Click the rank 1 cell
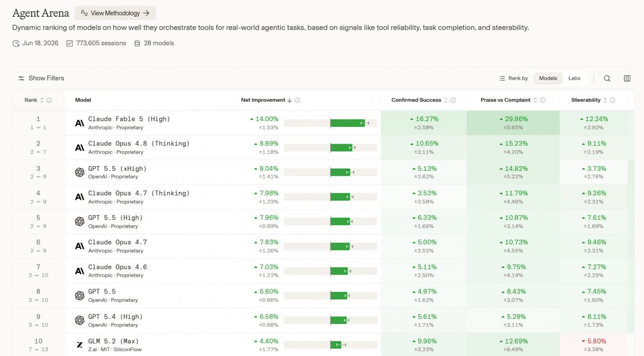 pos(38,123)
